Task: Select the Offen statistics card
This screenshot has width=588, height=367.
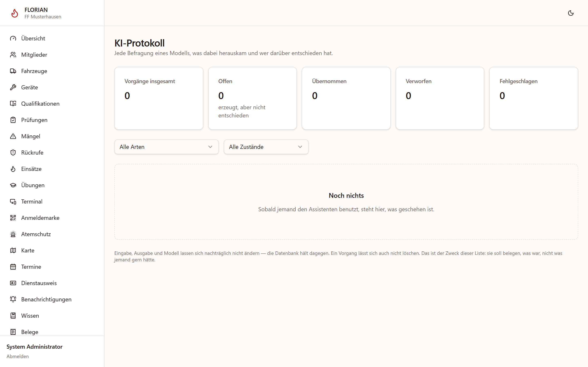Action: pyautogui.click(x=252, y=98)
